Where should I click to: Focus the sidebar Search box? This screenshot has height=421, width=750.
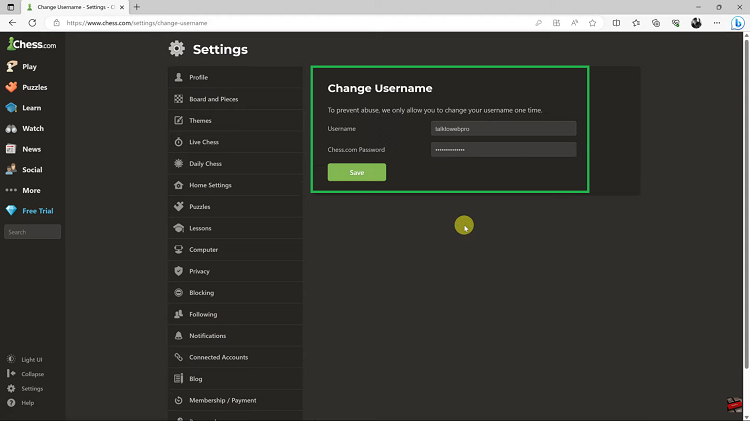point(33,232)
